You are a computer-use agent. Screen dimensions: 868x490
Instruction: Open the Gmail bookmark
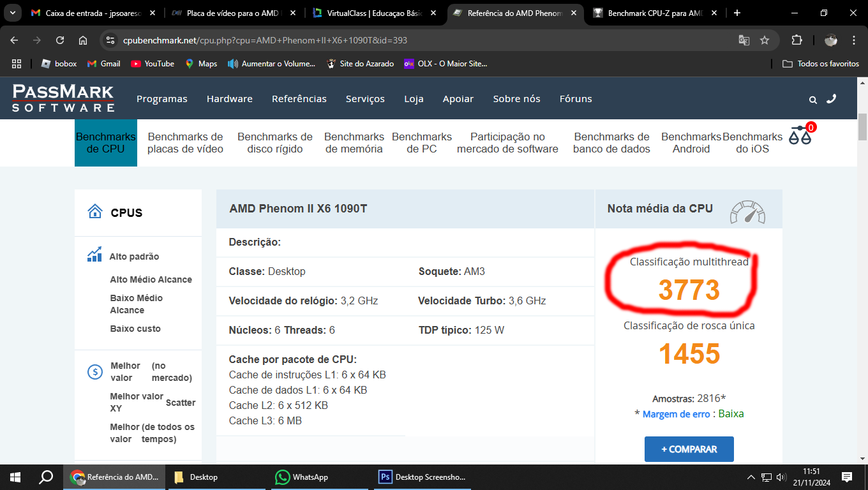coord(104,64)
